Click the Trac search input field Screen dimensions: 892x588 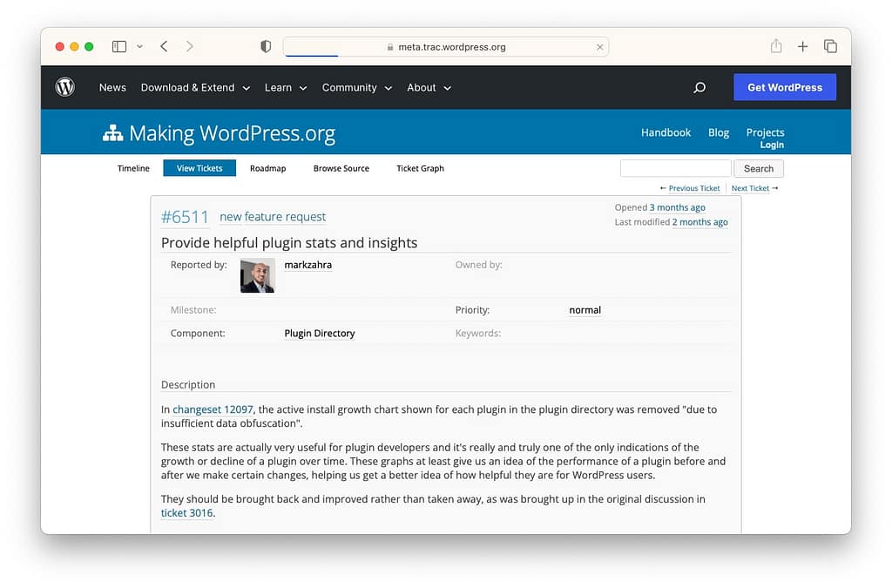675,168
